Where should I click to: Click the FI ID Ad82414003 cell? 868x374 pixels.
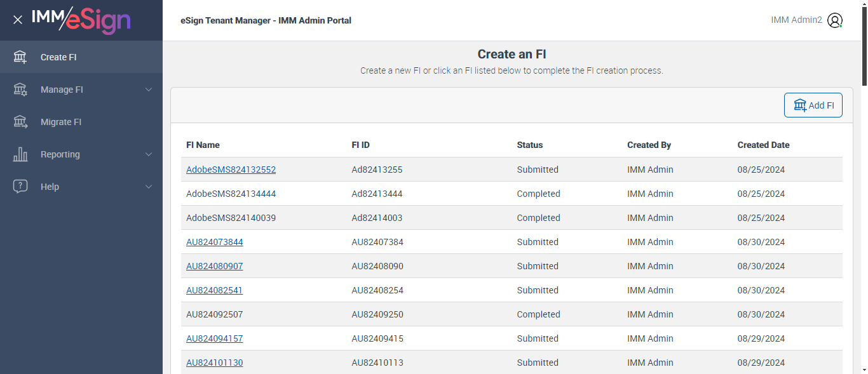(377, 218)
